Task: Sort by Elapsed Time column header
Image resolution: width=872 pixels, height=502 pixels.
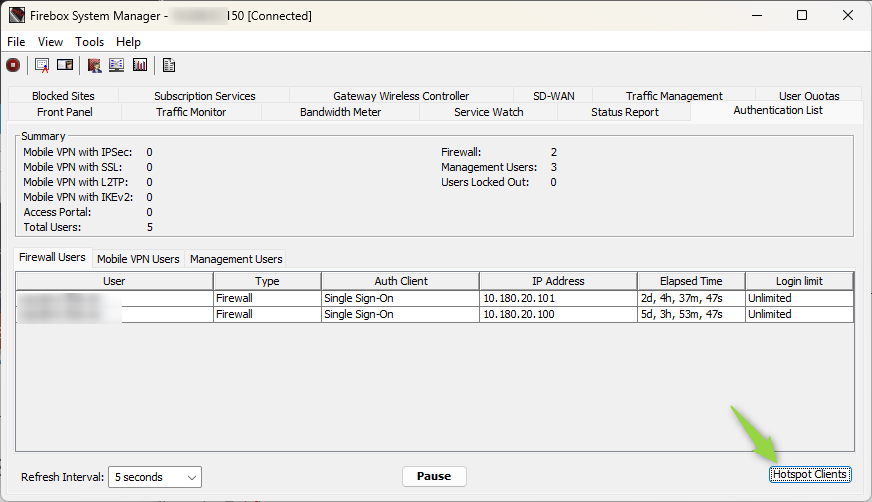Action: (691, 281)
